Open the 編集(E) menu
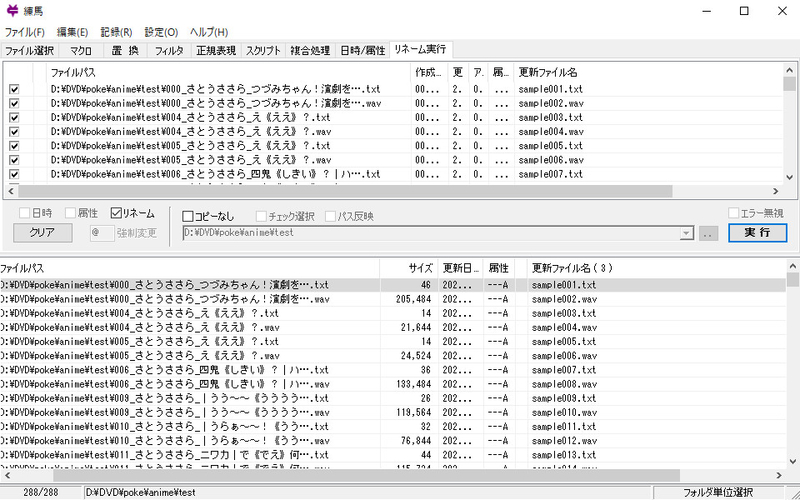This screenshot has height=500, width=800. (x=72, y=32)
